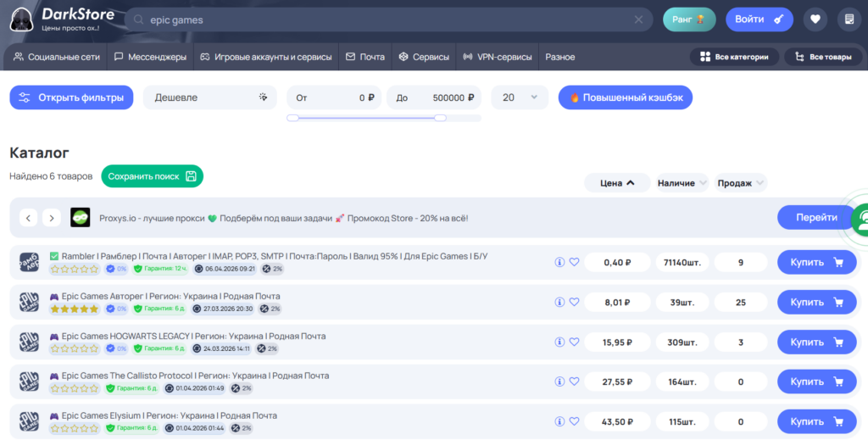Open Разное category
The image size is (868, 440).
coord(560,57)
